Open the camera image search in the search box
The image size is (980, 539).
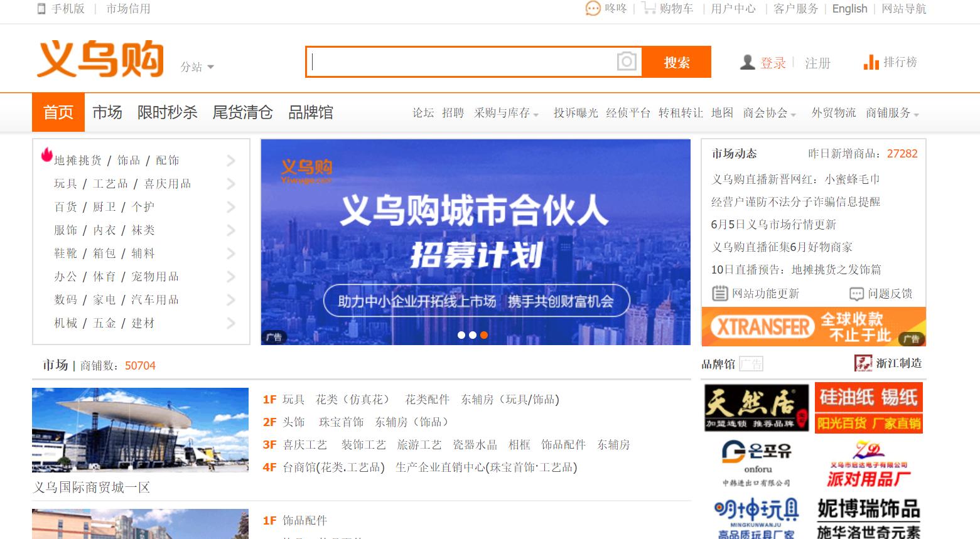click(625, 61)
